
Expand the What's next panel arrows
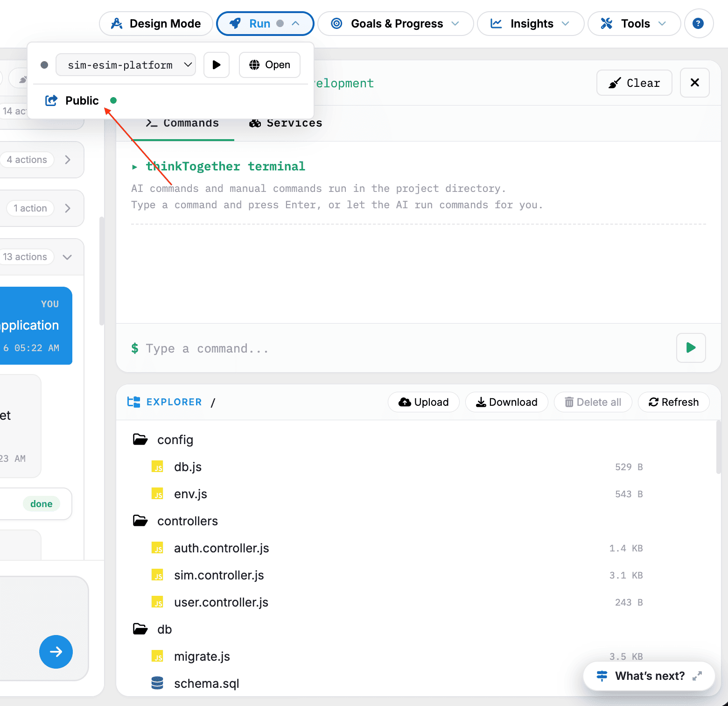click(697, 676)
